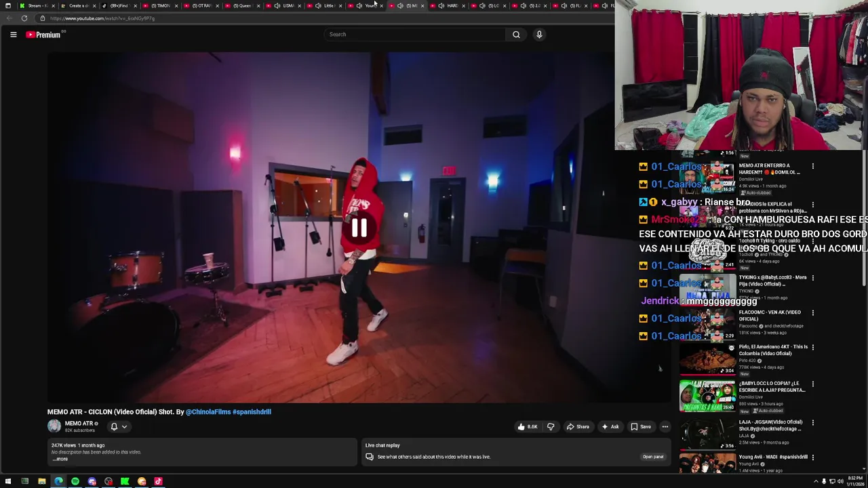
Task: Share the video using the Share button
Action: [578, 426]
